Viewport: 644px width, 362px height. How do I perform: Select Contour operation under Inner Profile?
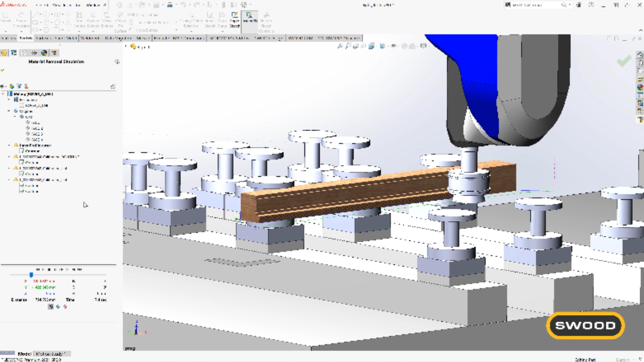coord(30,151)
